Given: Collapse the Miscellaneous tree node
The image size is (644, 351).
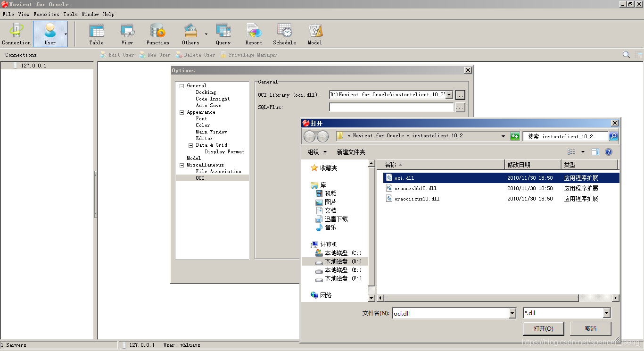Looking at the screenshot, I should click(182, 165).
